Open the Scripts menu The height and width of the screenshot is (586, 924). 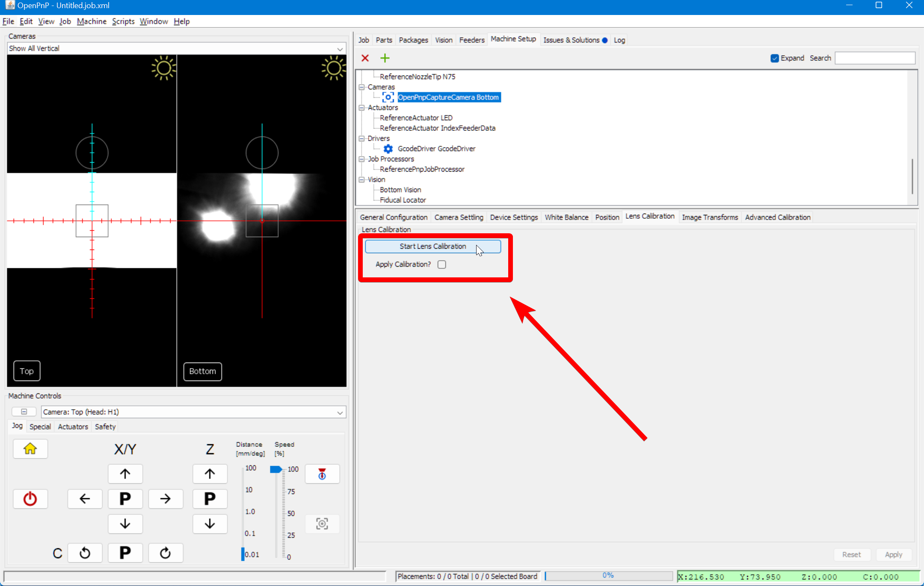pos(123,21)
